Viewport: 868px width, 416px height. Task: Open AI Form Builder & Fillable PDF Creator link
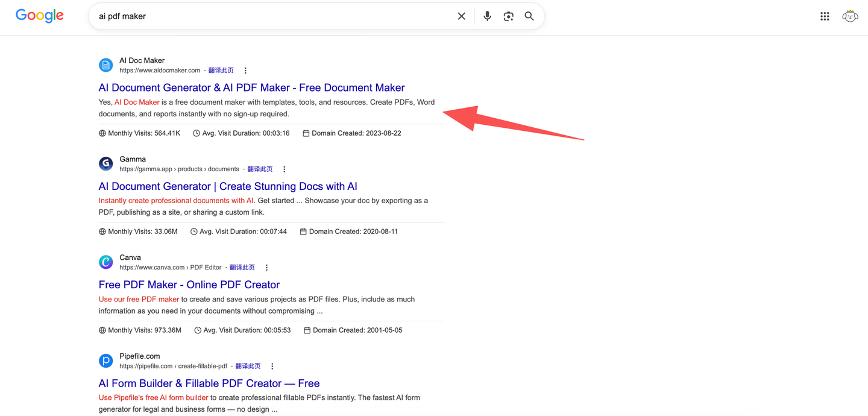tap(209, 383)
